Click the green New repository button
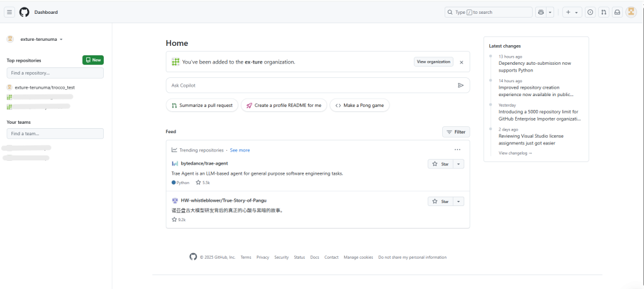 [93, 60]
